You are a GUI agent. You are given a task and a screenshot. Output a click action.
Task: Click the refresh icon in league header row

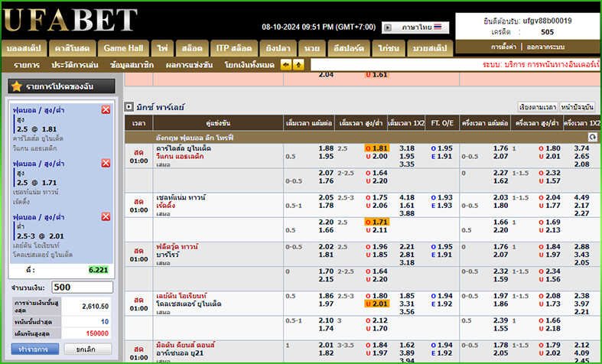[591, 136]
